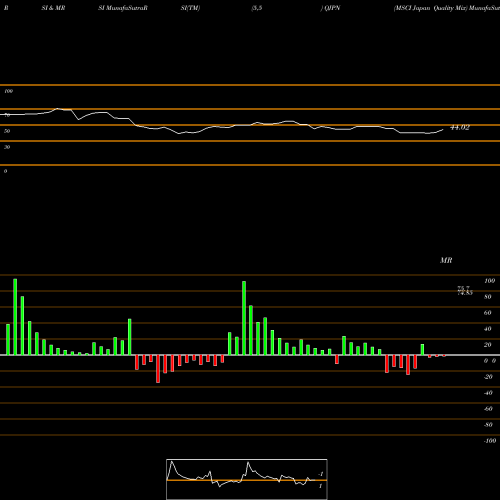The image size is (500, 500).
Task: Click the 50 label on the RSI axis
Action: [7, 131]
